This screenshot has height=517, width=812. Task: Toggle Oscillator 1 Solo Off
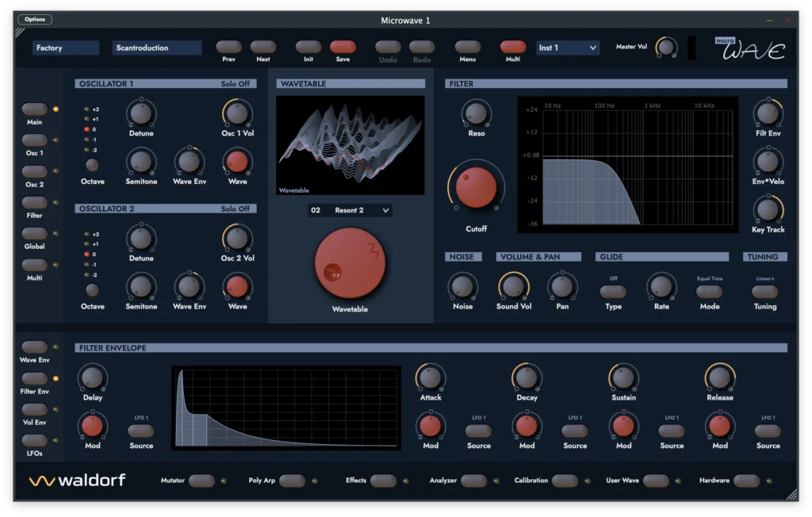235,83
